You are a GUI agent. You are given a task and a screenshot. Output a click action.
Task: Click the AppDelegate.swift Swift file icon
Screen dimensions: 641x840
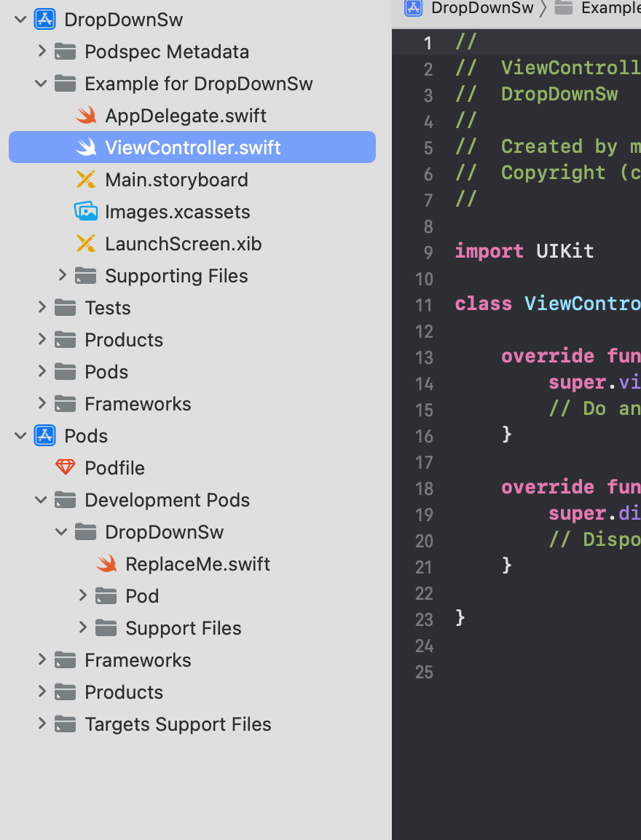[86, 115]
